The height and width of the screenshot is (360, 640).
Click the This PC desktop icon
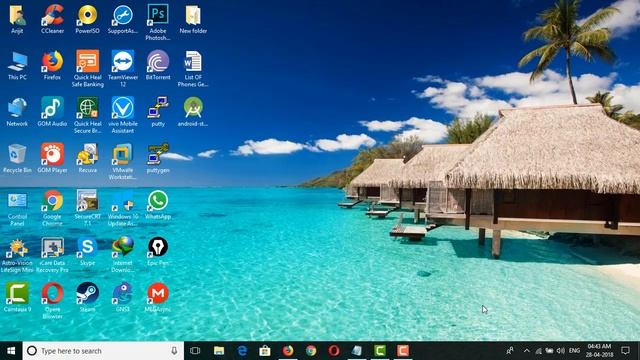click(17, 65)
